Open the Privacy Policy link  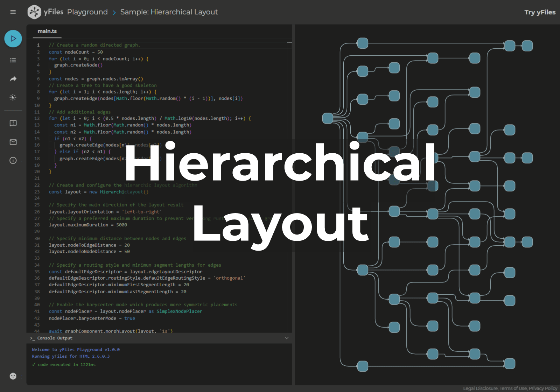tap(543, 388)
